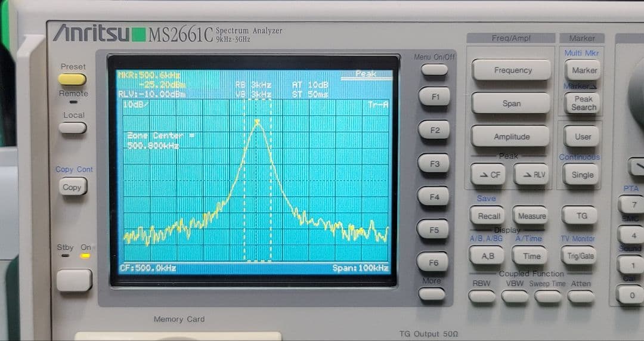Push the numeric key 0
This screenshot has width=644, height=341.
pos(630,294)
